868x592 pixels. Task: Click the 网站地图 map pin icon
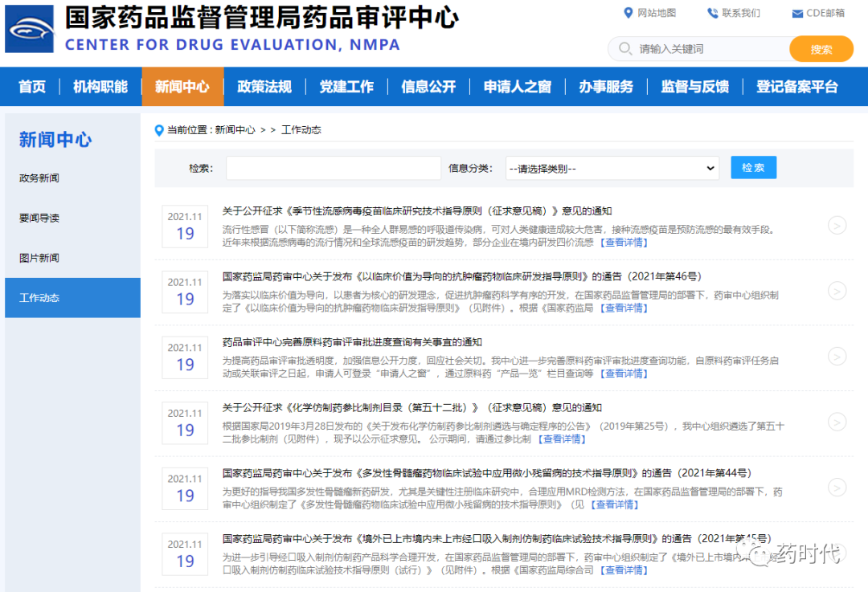pos(628,13)
